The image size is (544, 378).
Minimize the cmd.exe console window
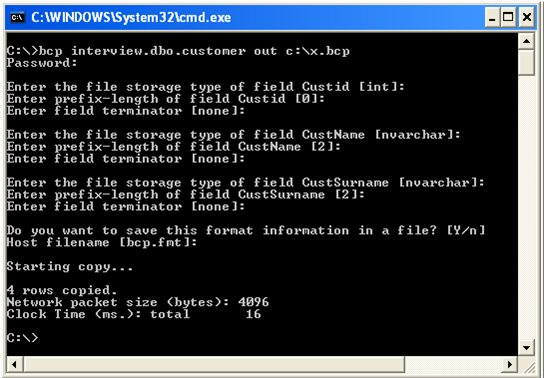pos(492,17)
